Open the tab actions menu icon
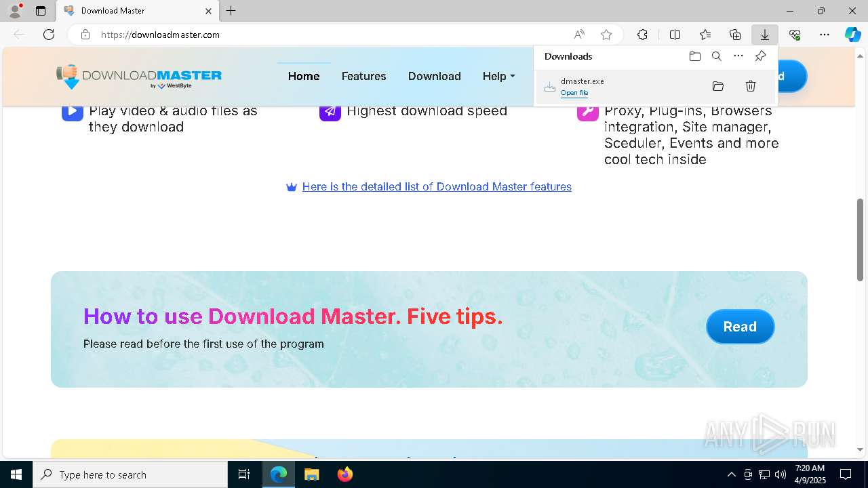Screen dimensions: 868x488 pos(41,11)
